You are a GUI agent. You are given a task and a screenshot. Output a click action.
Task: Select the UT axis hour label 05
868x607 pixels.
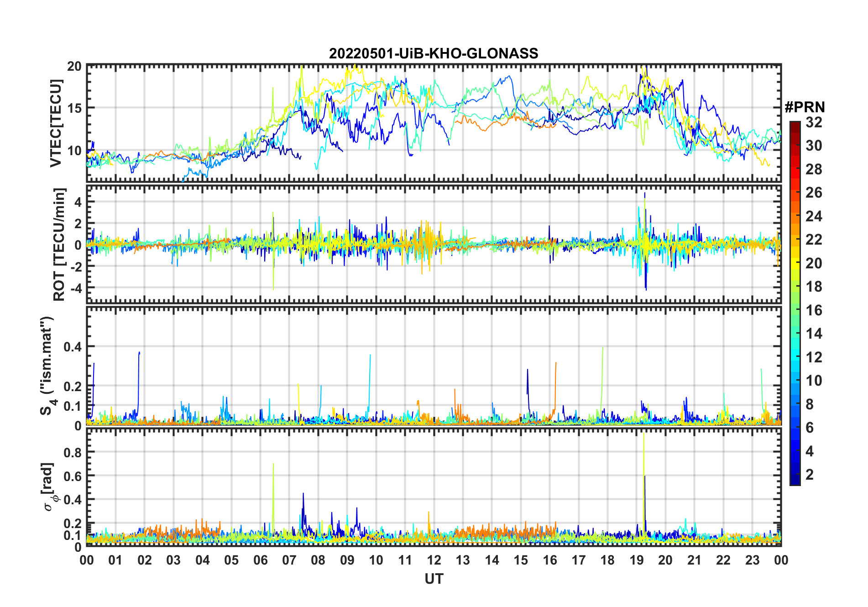pyautogui.click(x=231, y=560)
